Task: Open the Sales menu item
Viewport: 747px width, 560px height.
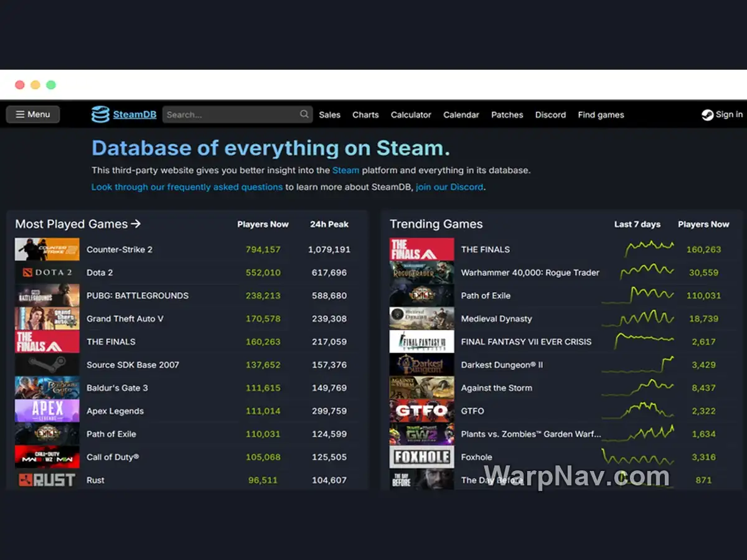Action: 330,114
